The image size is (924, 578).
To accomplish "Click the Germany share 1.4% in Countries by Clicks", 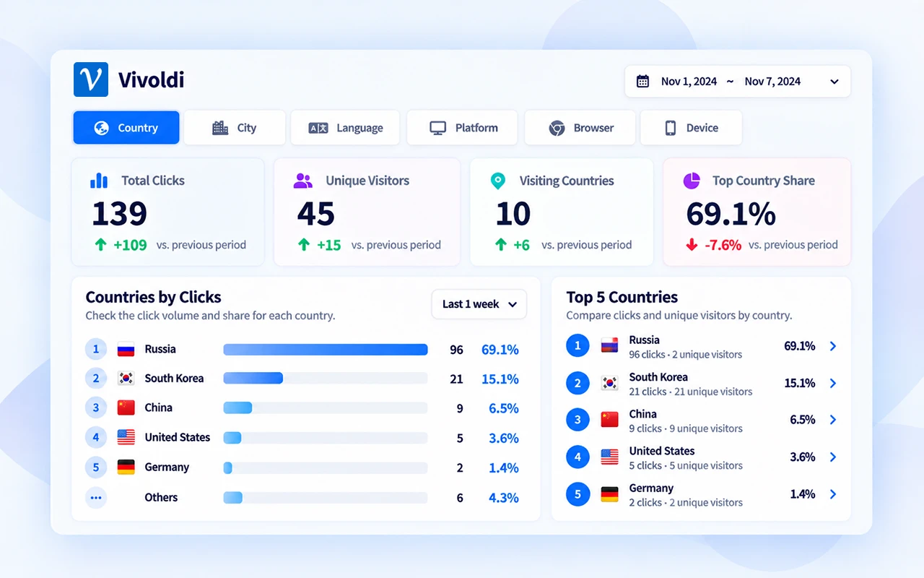I will click(x=504, y=468).
